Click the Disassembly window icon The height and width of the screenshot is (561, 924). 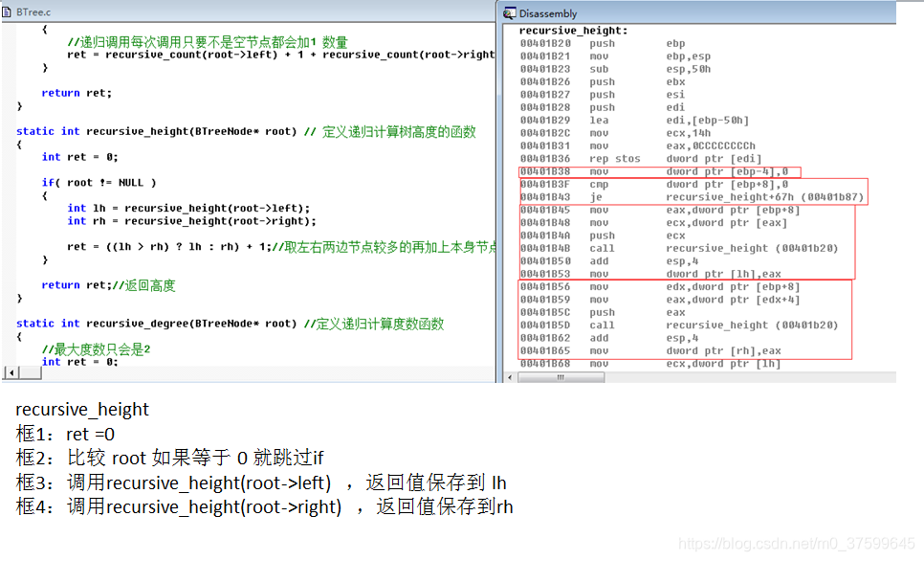(x=509, y=13)
